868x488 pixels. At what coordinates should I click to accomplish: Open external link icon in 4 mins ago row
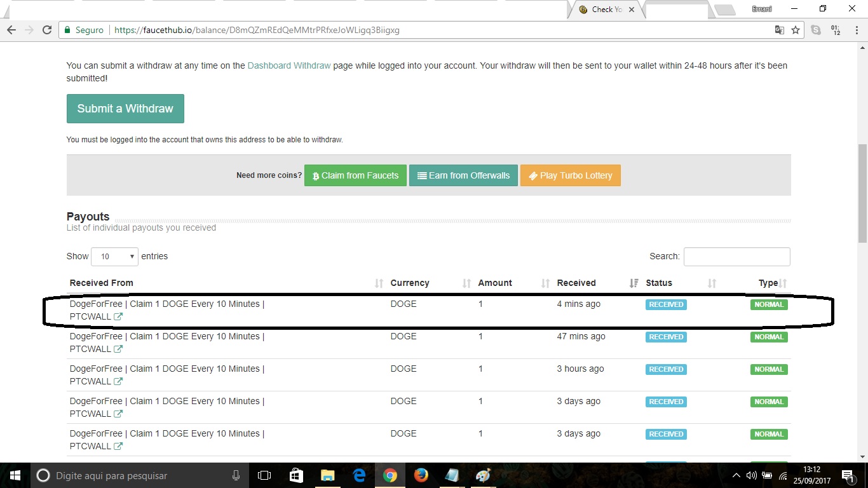click(x=118, y=316)
